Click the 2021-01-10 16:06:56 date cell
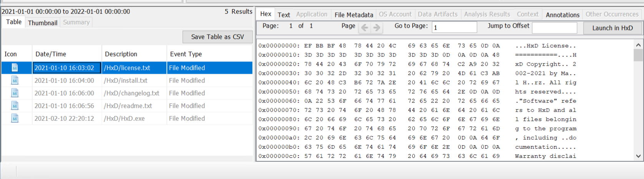Screen dimensions: 644x179 67,106
